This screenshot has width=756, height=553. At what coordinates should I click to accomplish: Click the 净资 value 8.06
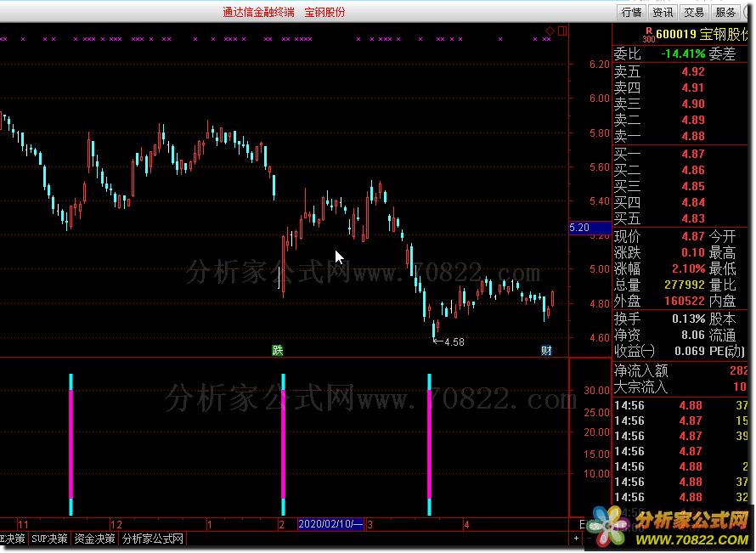693,335
